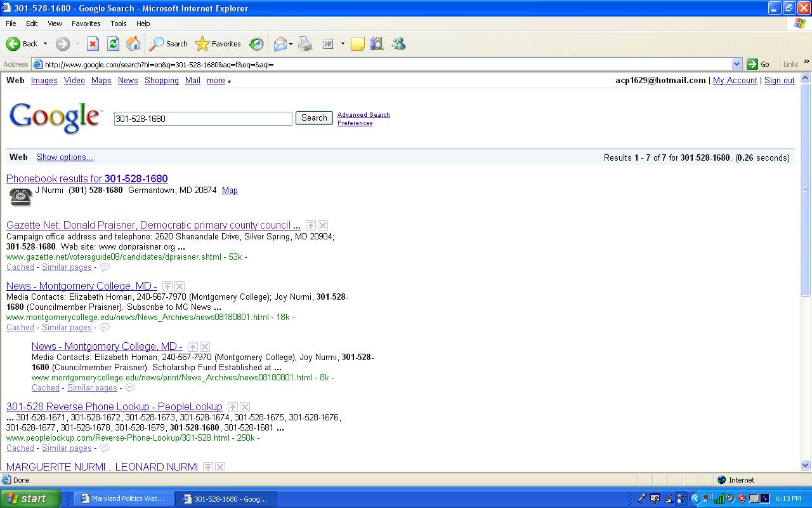Viewport: 812px width, 508px height.
Task: Click the Google search query input field
Action: pyautogui.click(x=203, y=119)
